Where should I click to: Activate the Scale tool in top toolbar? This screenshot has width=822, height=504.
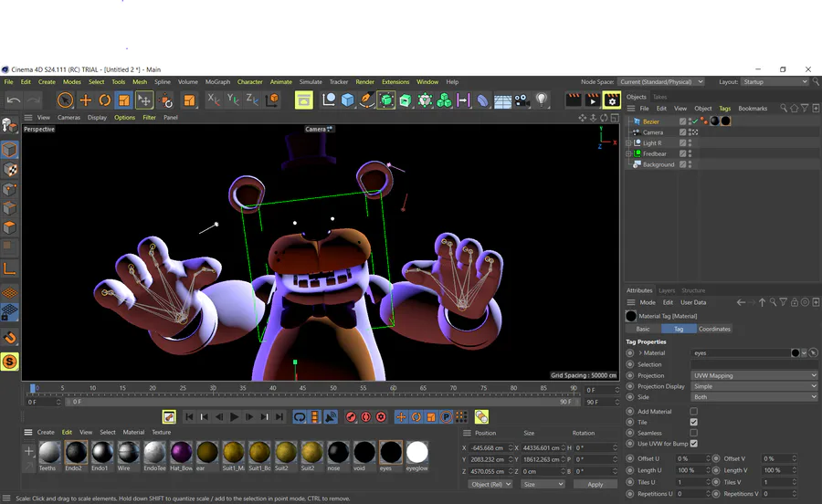tap(123, 100)
